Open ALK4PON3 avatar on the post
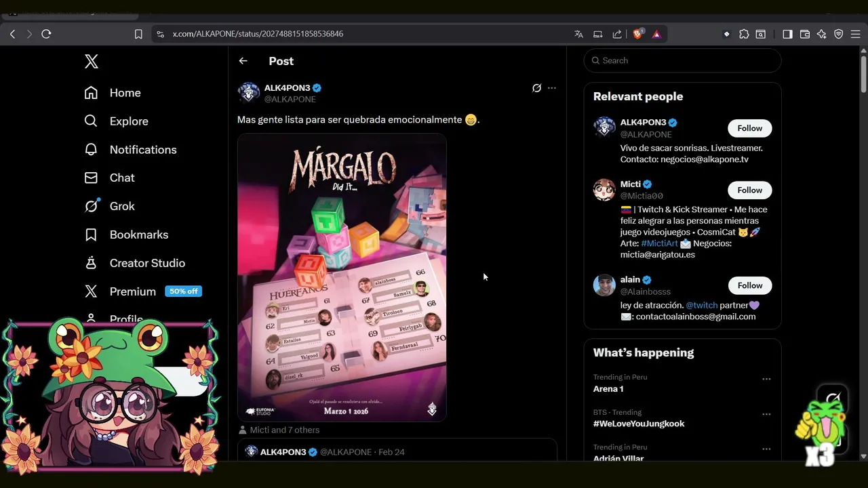This screenshot has height=488, width=868. coord(249,93)
